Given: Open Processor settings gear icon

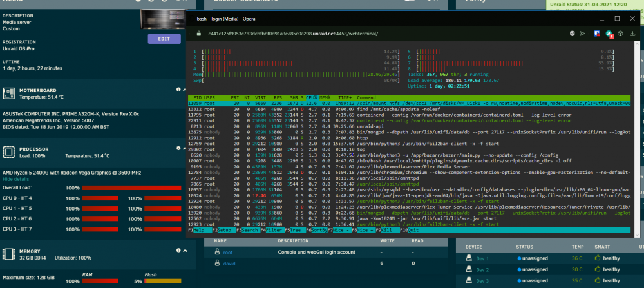Looking at the screenshot, I should (x=178, y=148).
